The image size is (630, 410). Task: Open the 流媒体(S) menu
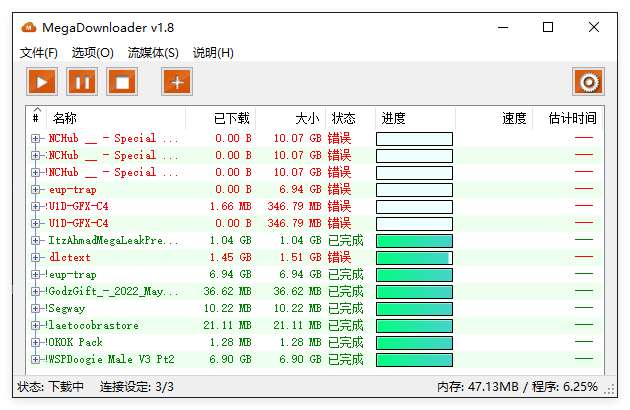click(153, 53)
